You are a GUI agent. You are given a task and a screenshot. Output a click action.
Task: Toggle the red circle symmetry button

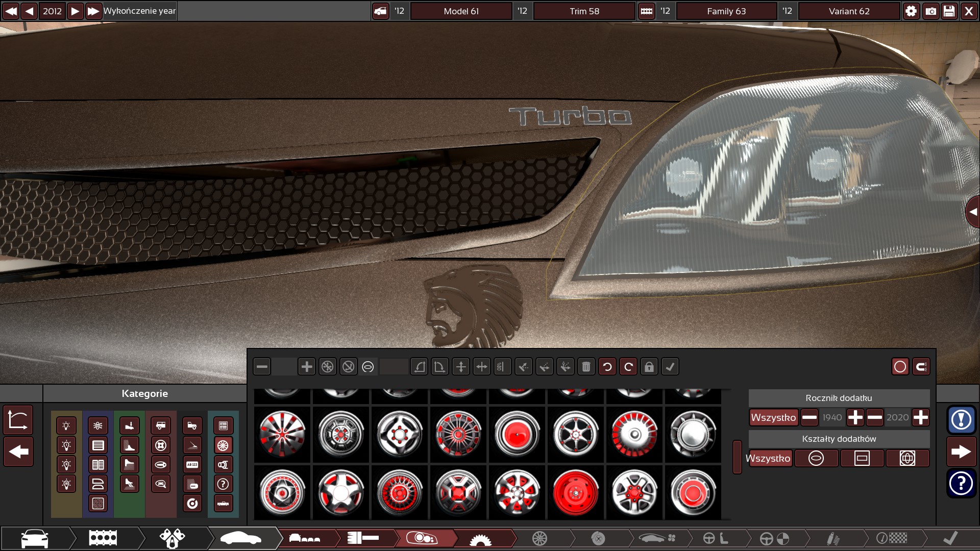pos(900,367)
